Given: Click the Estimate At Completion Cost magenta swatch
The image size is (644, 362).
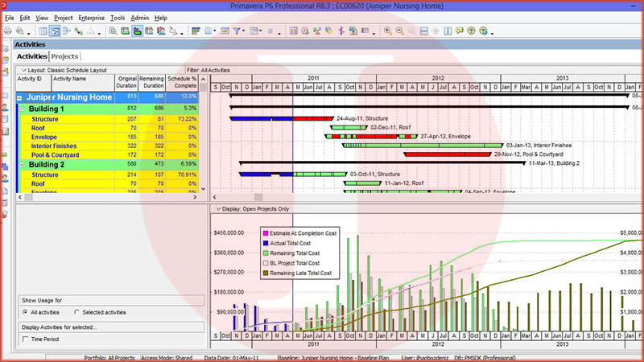Looking at the screenshot, I should click(266, 233).
